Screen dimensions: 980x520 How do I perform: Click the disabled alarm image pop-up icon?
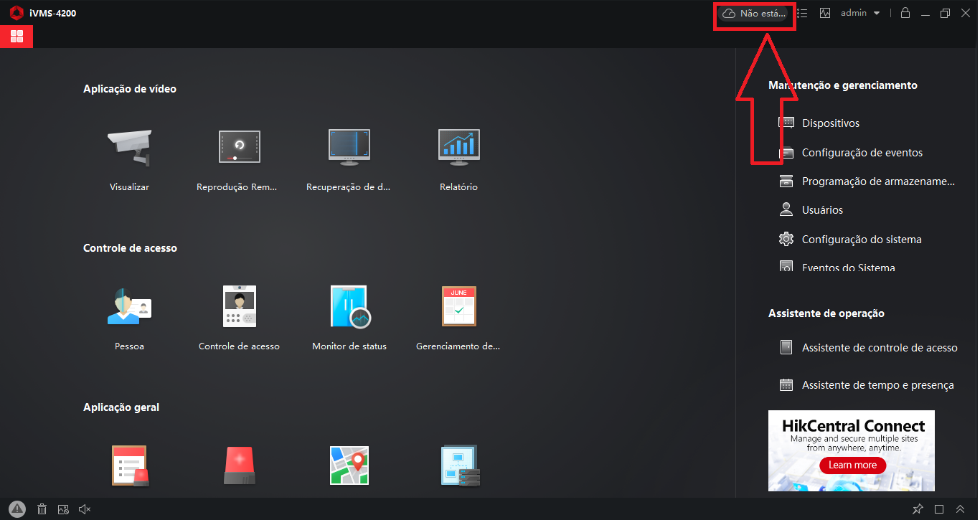pos(63,509)
